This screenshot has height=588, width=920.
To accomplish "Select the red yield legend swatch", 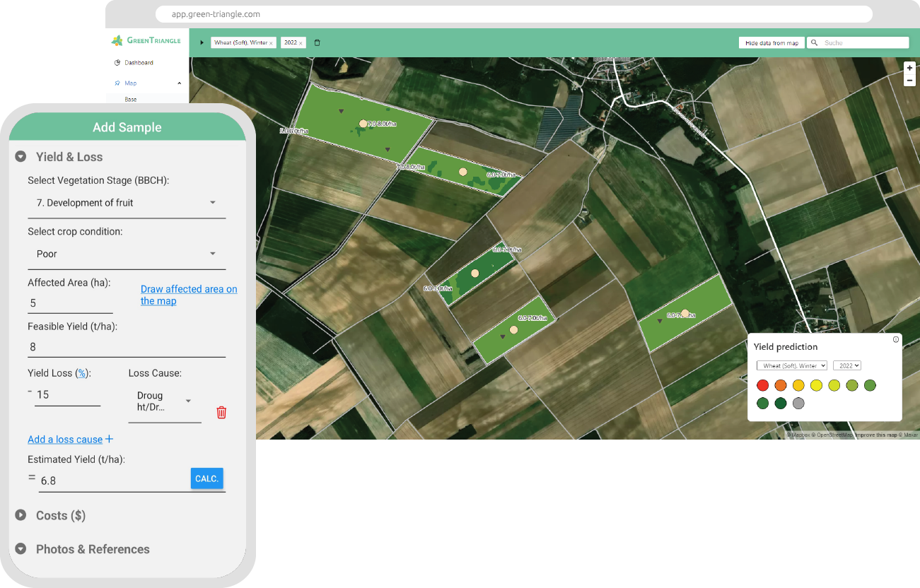I will tap(762, 385).
